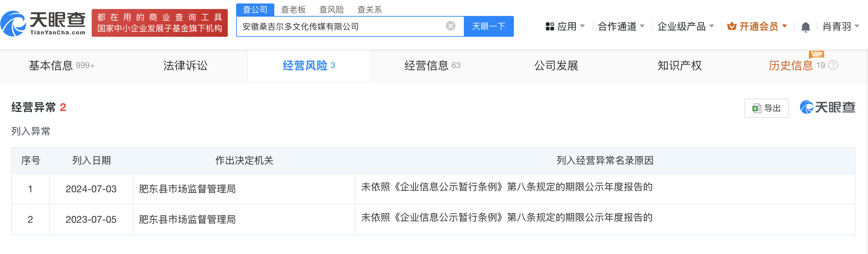Switch to 查风险 search tab
The width and height of the screenshot is (868, 254).
point(332,10)
